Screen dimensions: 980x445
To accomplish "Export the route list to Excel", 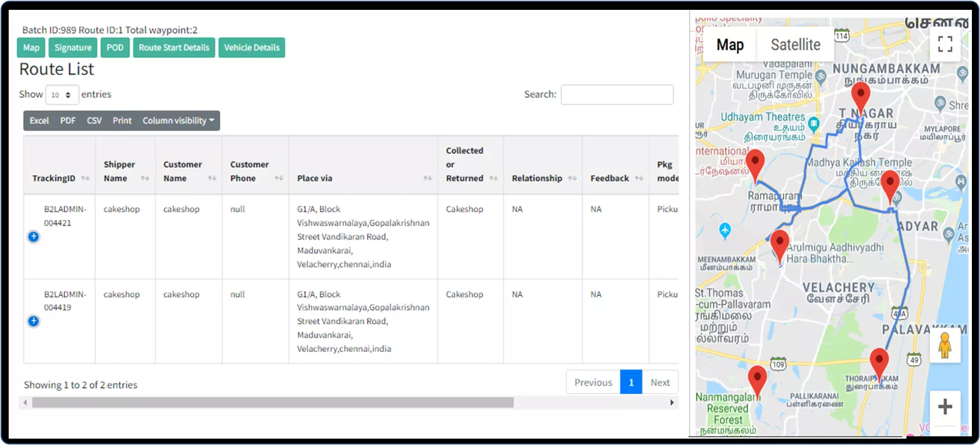I will pos(39,120).
